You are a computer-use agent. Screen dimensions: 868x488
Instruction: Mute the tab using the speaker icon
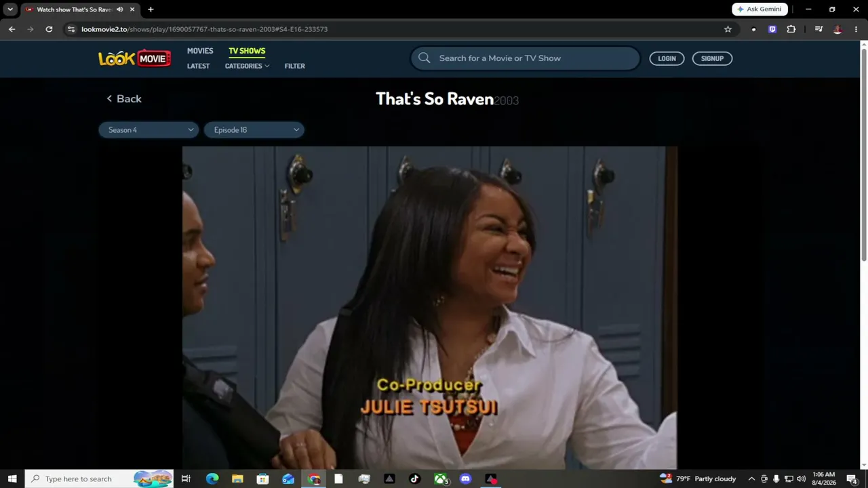click(x=119, y=9)
